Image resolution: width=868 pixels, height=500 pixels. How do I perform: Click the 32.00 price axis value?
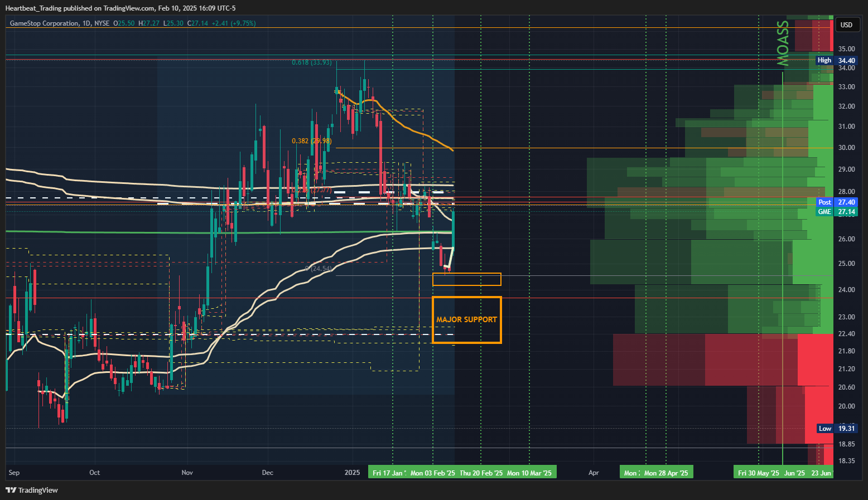pos(846,106)
